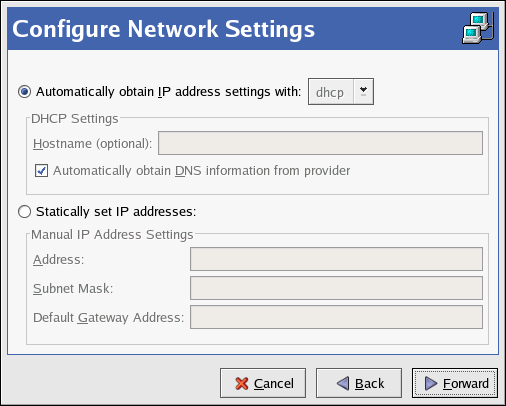Screen dimensions: 506x406
Task: Click the Default Gateway Address field
Action: click(336, 317)
